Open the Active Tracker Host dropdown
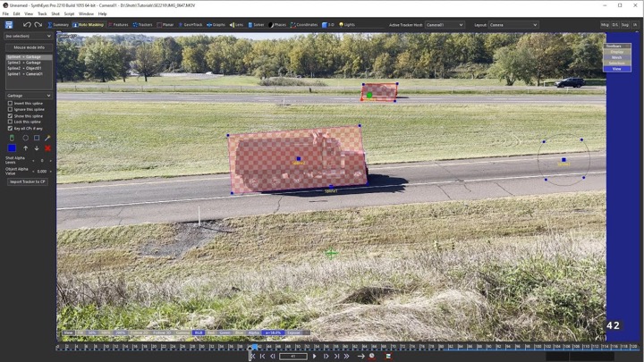 (x=445, y=25)
